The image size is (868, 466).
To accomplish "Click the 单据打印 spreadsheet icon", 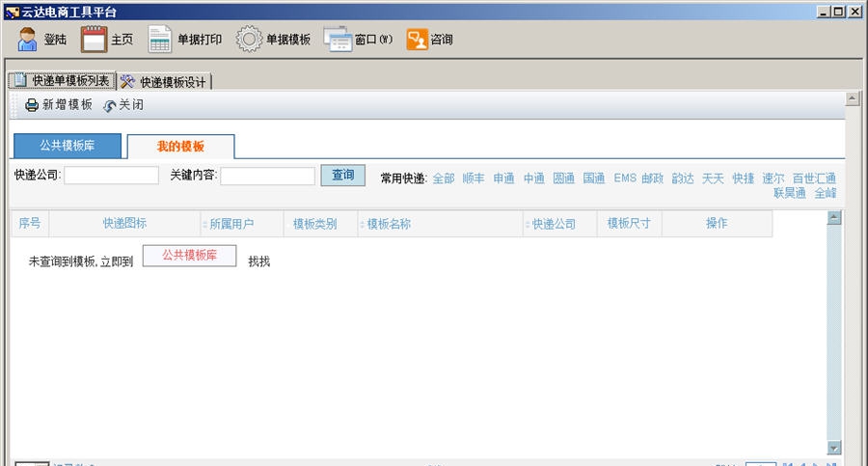I will [x=159, y=40].
